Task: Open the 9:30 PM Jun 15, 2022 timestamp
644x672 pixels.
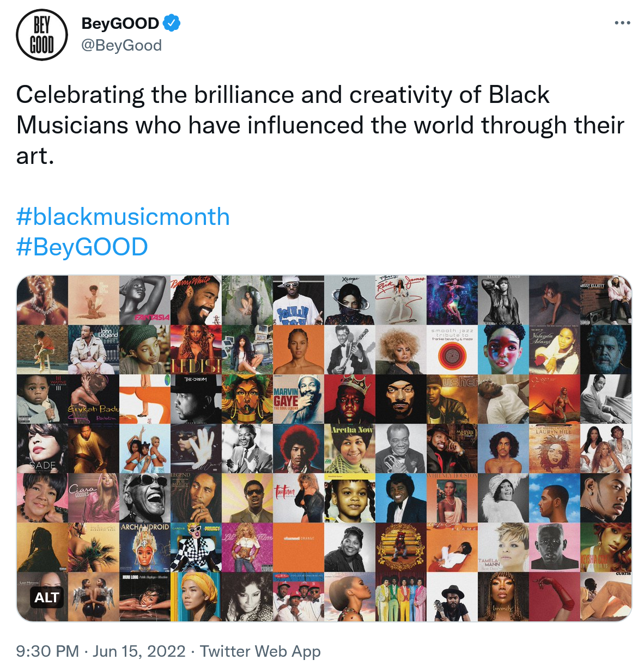Action: pos(101,651)
